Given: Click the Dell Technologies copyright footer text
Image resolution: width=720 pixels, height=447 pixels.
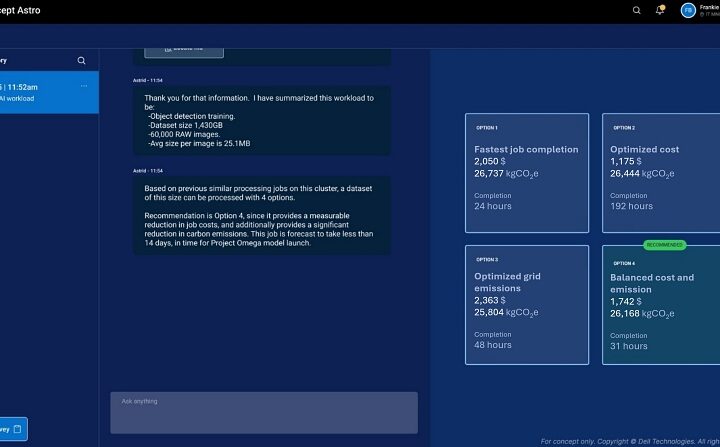Looking at the screenshot, I should click(x=630, y=441).
